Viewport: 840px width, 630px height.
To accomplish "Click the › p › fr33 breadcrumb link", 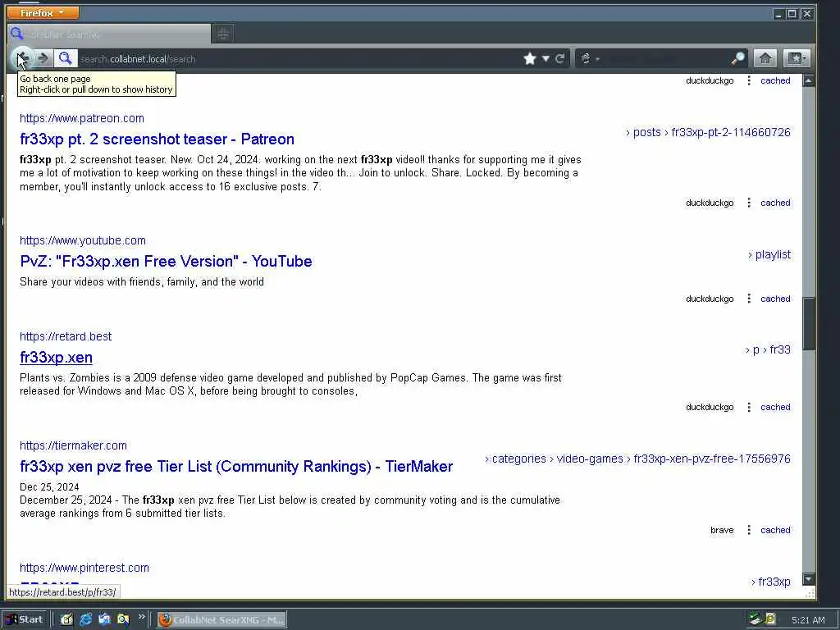I will point(768,349).
